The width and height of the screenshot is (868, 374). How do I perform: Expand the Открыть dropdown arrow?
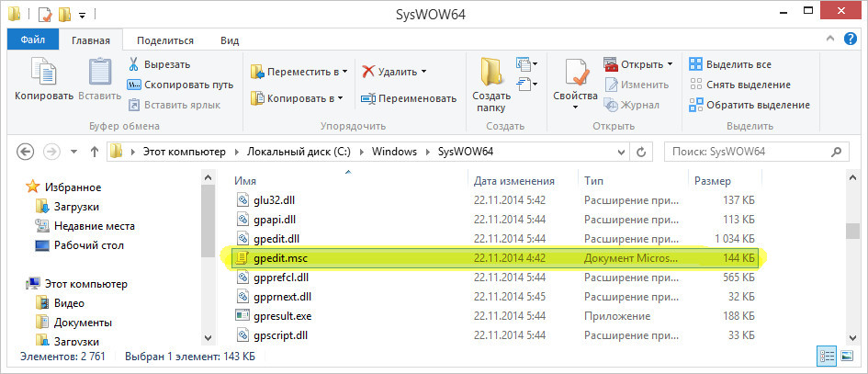pos(670,64)
